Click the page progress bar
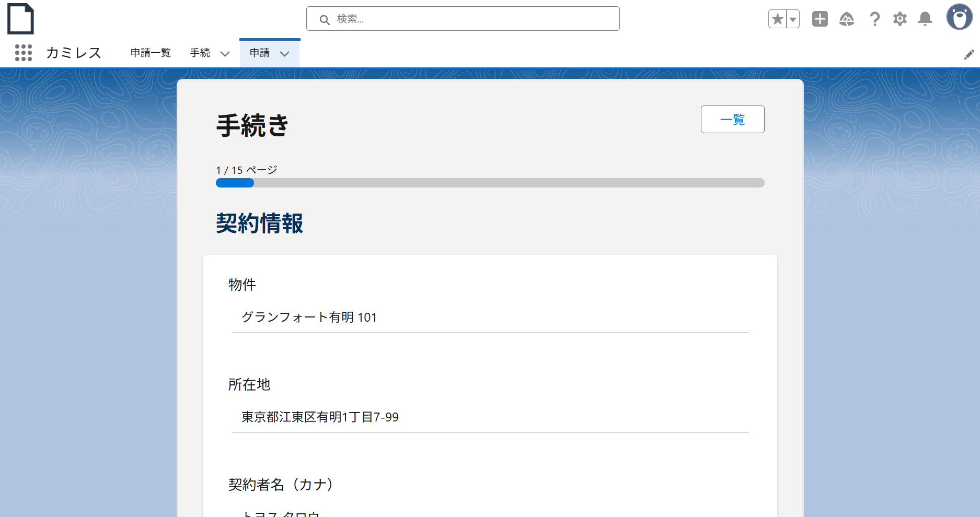Screen dimensions: 980x517 point(490,183)
